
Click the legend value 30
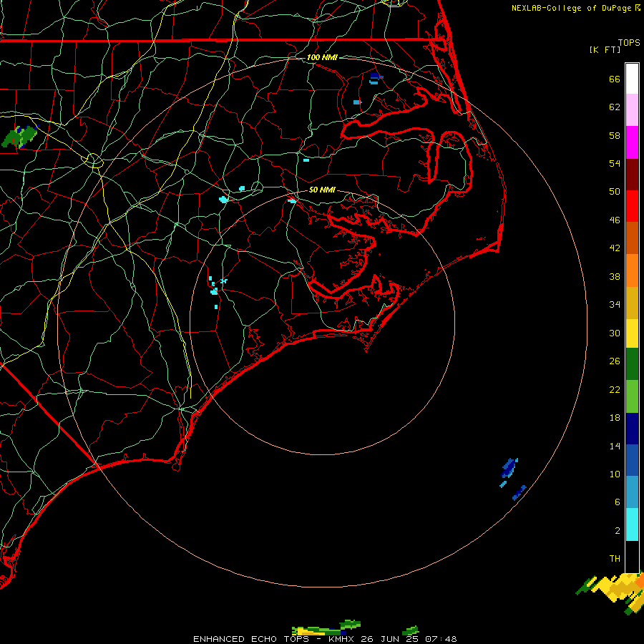point(615,333)
